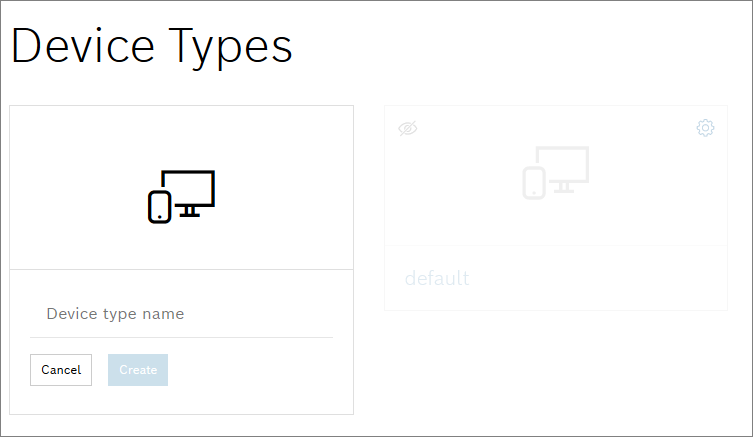Screen dimensions: 753x437
Task: Select the black devices icon above name field
Action: pos(181,195)
